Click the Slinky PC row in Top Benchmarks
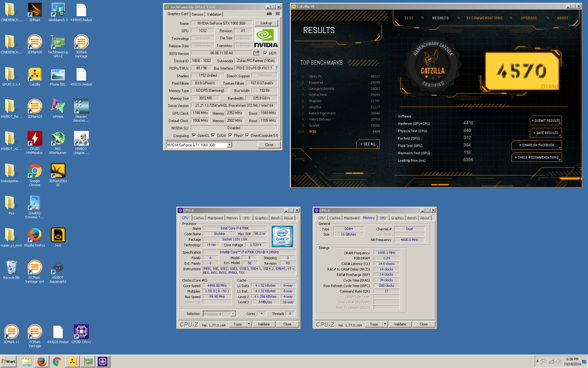 tap(341, 76)
